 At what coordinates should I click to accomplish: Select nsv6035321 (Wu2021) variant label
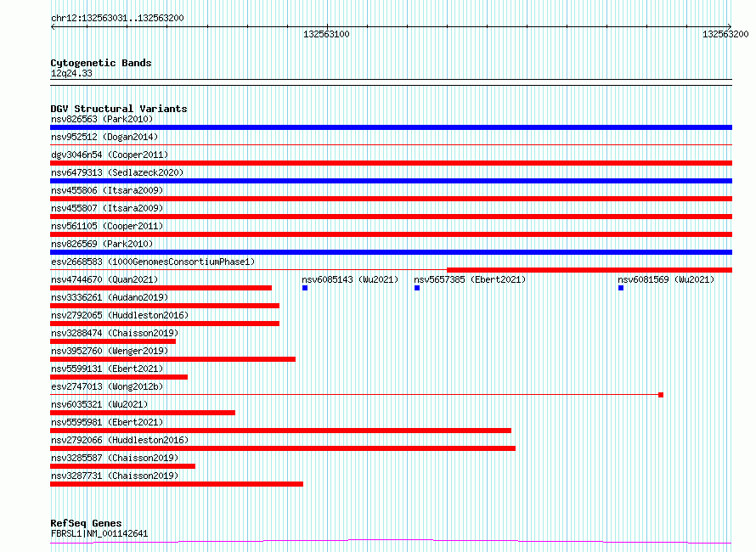point(99,404)
